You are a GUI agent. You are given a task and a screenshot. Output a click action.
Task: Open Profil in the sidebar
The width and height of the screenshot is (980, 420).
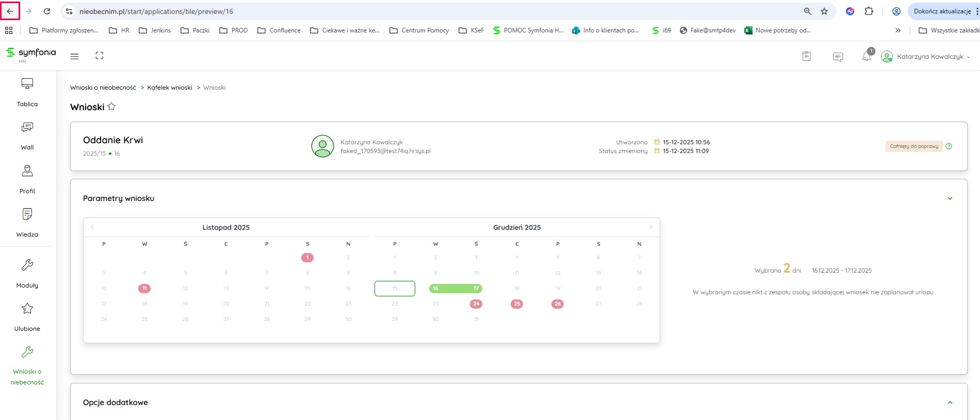point(27,179)
